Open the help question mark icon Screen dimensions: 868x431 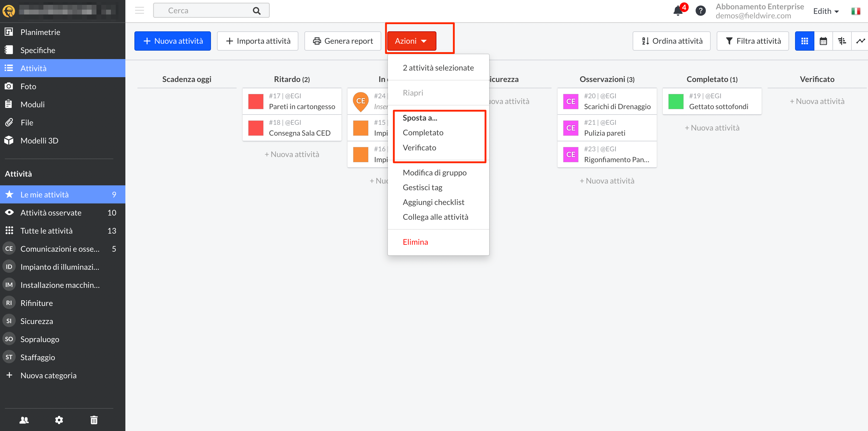(700, 11)
